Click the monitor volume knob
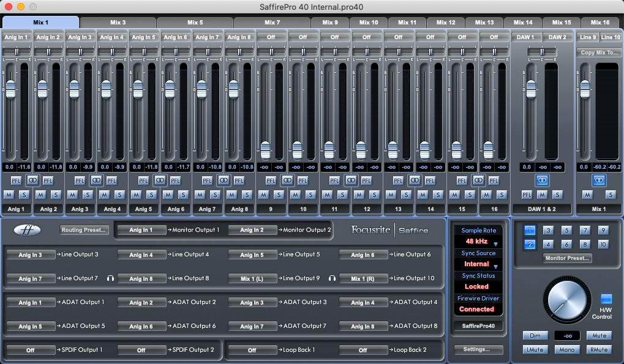Screen dimensions: 624x364 click(566, 300)
